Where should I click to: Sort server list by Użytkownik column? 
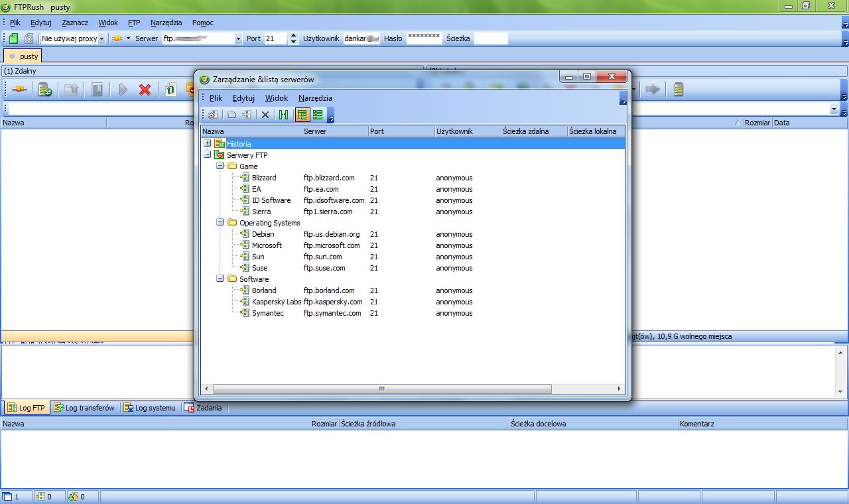[x=468, y=131]
